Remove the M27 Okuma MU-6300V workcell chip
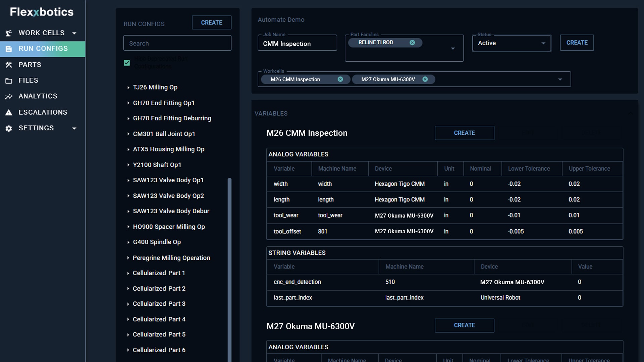Image resolution: width=644 pixels, height=362 pixels. coord(425,79)
